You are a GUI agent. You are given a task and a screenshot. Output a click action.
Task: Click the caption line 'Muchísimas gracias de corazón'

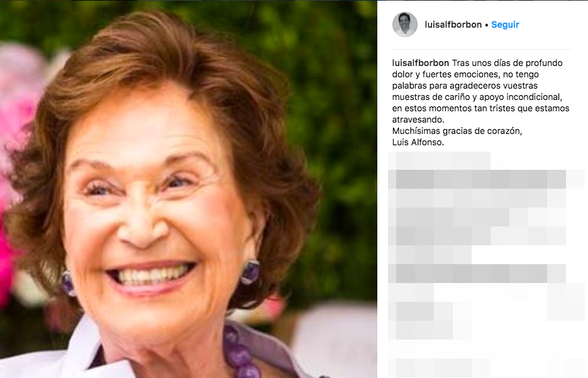457,131
